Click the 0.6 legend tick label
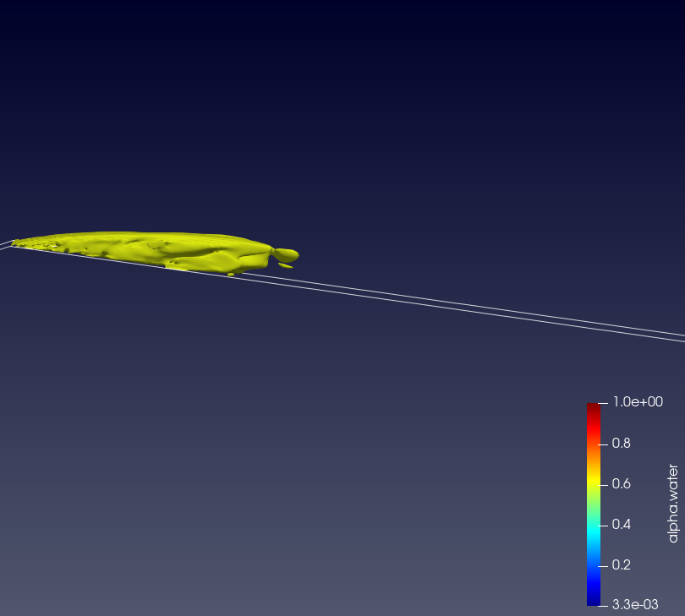685x616 pixels. (x=621, y=483)
